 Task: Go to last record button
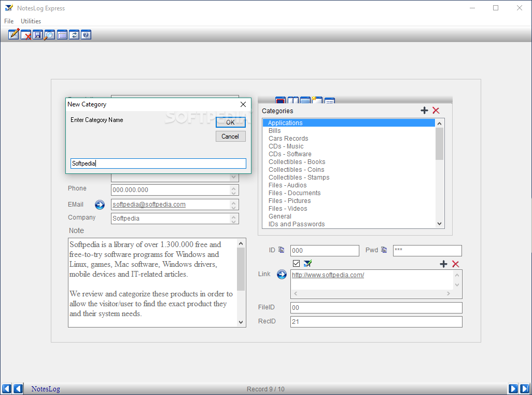coord(525,389)
